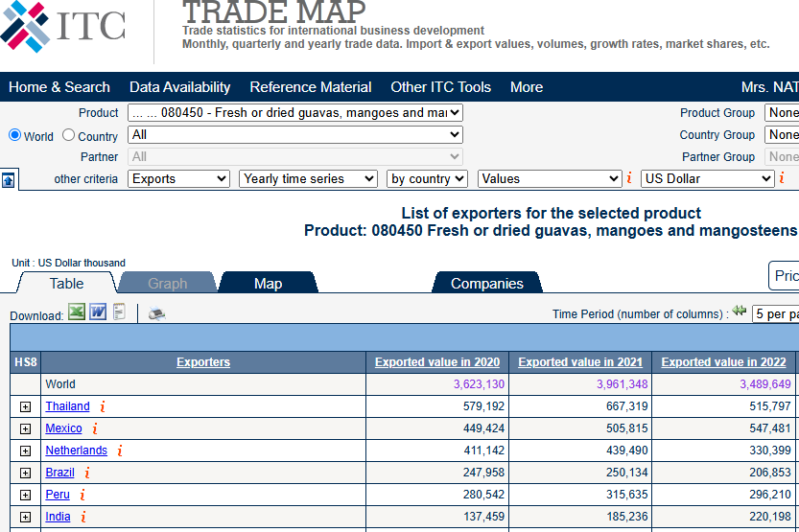Screen dimensions: 799x532
Task: Click info icon beside Mexico
Action: pos(95,428)
